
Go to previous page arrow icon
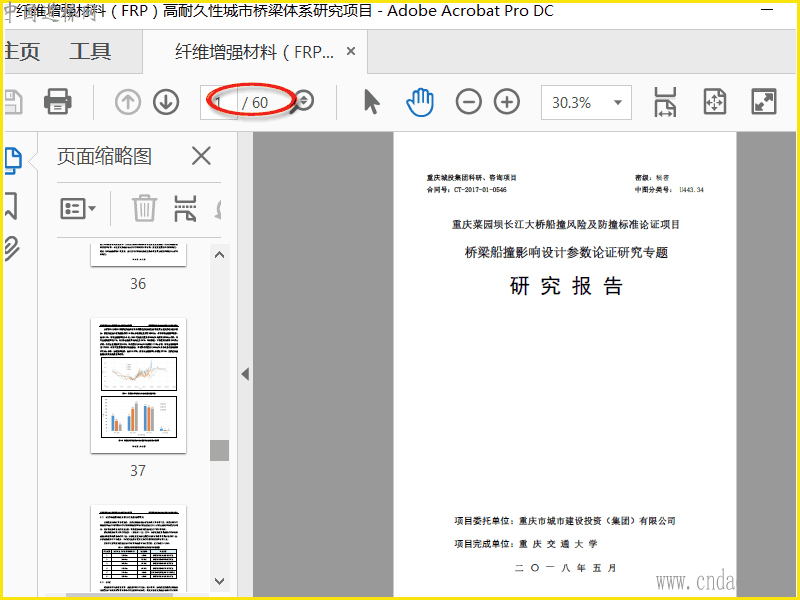click(128, 102)
